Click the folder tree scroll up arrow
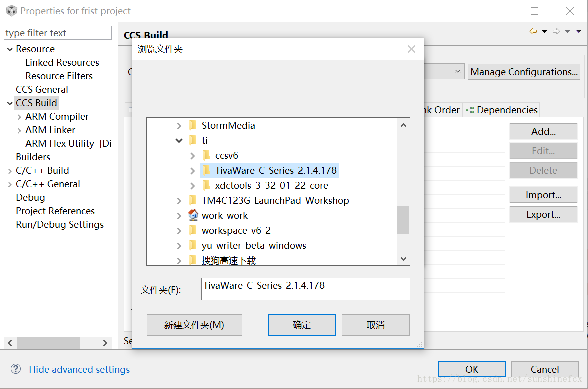 (x=403, y=125)
